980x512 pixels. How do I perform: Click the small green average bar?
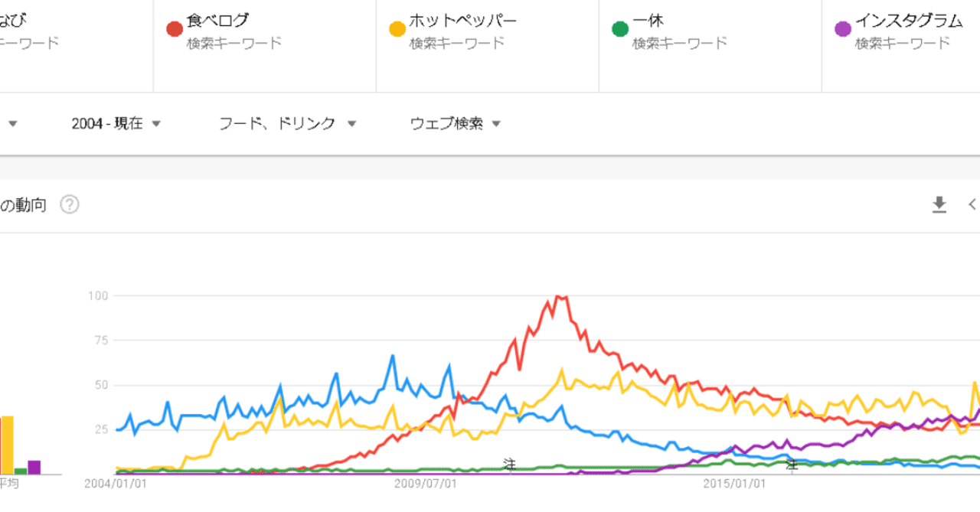point(21,471)
